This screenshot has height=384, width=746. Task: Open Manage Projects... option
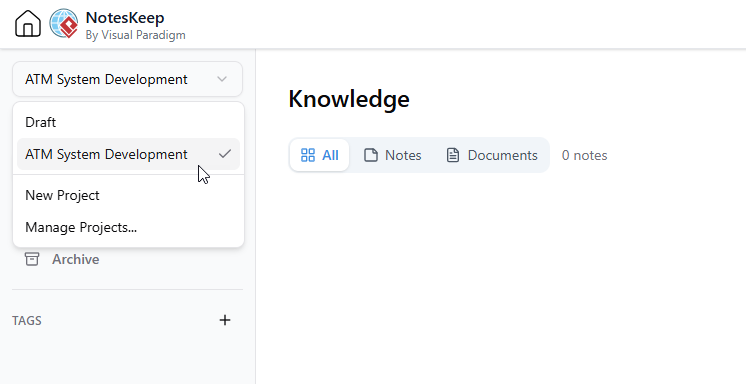pos(128,227)
